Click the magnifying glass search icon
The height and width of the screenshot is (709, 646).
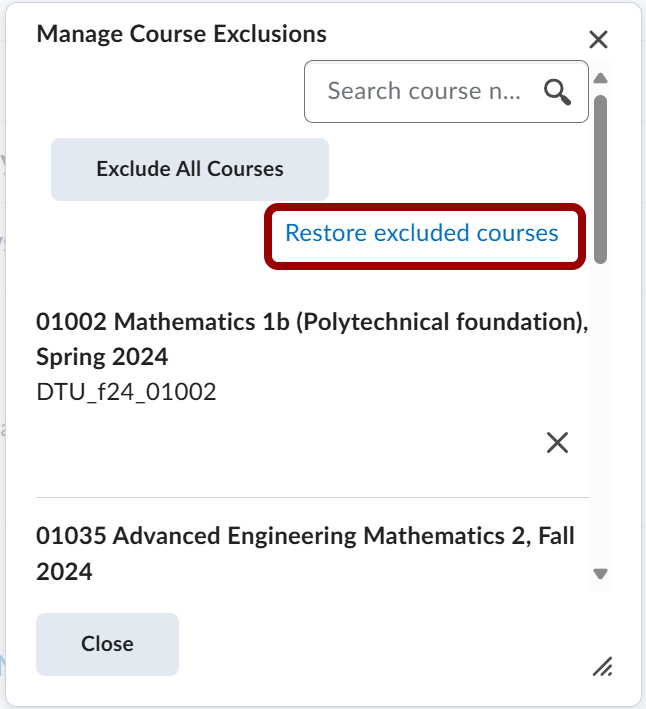pyautogui.click(x=557, y=92)
